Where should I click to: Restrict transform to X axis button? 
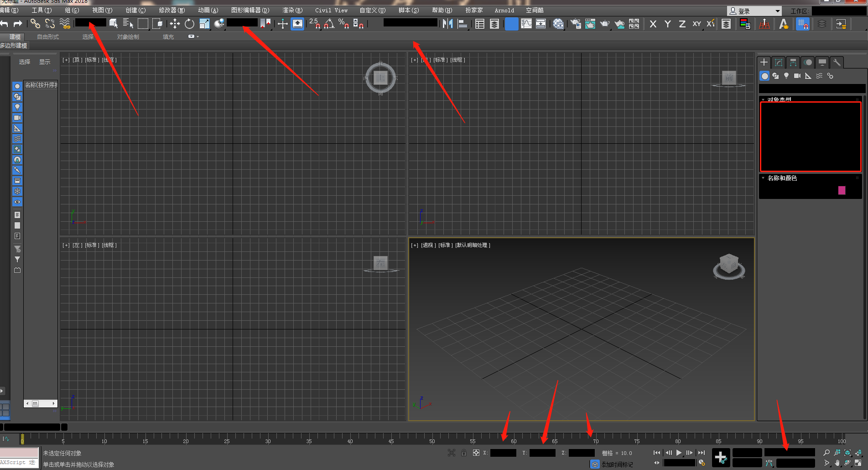click(x=653, y=24)
